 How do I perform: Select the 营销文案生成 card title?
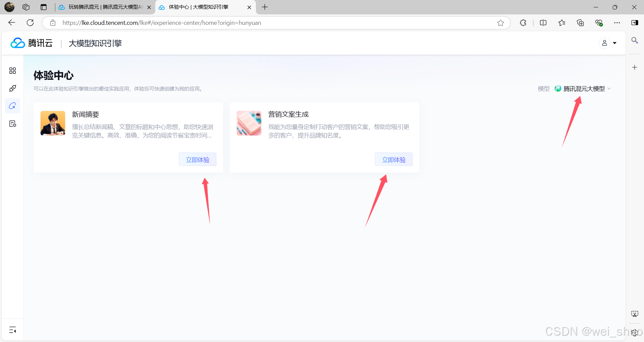coord(288,114)
